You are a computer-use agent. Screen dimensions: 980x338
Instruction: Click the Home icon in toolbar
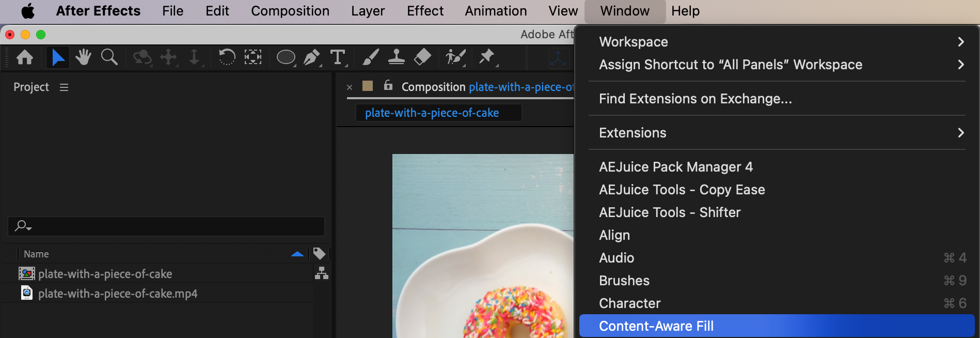[x=25, y=57]
